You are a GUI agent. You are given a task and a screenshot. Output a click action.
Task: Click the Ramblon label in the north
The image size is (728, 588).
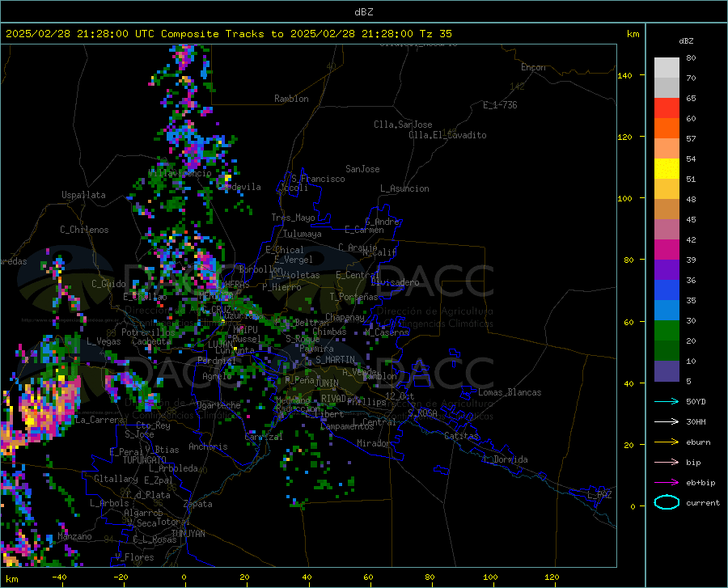click(x=291, y=99)
